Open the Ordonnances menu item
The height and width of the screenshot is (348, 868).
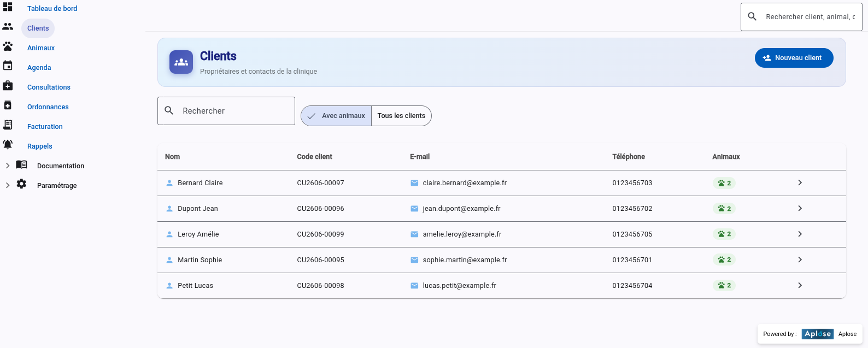tap(48, 107)
